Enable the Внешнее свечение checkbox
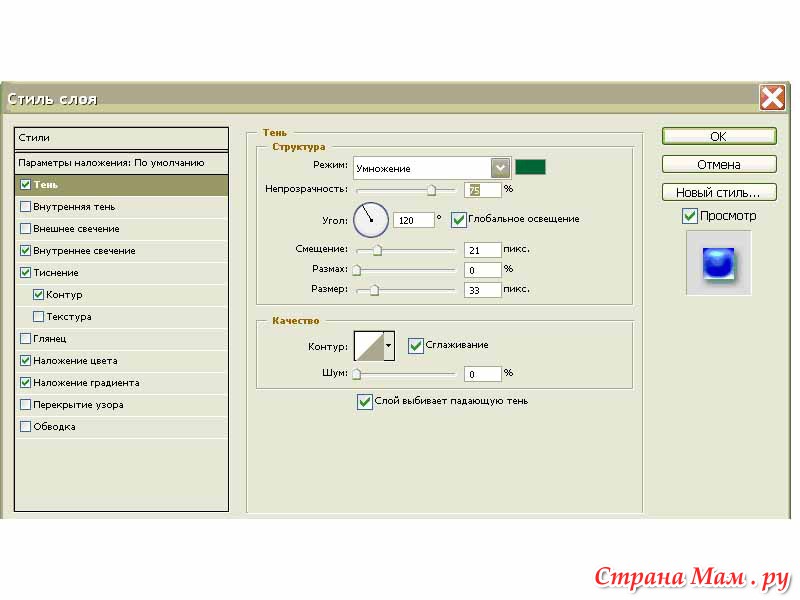This screenshot has height=600, width=800. (x=25, y=229)
